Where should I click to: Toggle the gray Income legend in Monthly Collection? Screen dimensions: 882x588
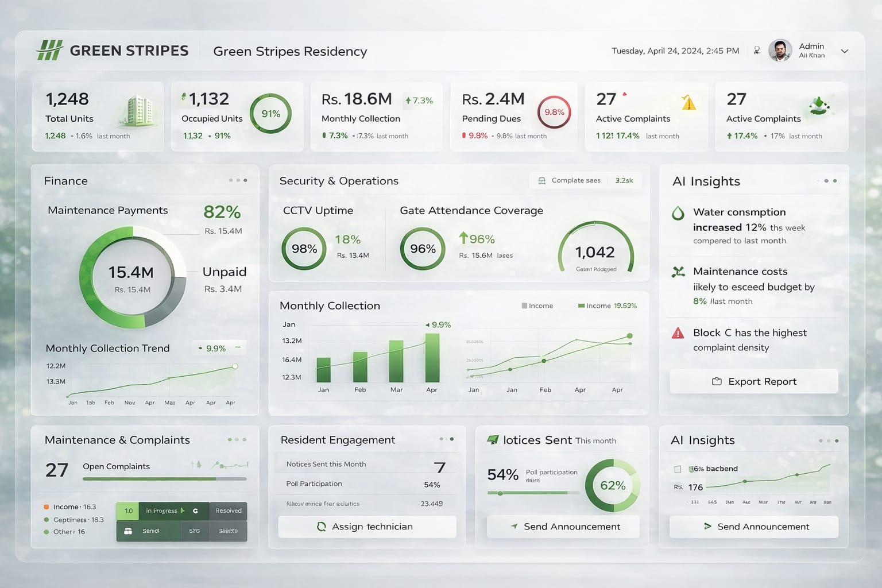537,305
